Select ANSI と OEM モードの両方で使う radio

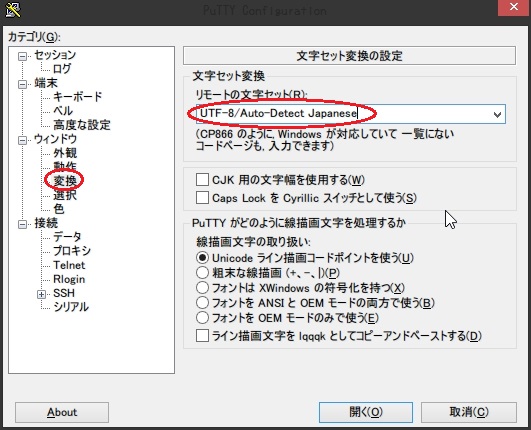(202, 302)
